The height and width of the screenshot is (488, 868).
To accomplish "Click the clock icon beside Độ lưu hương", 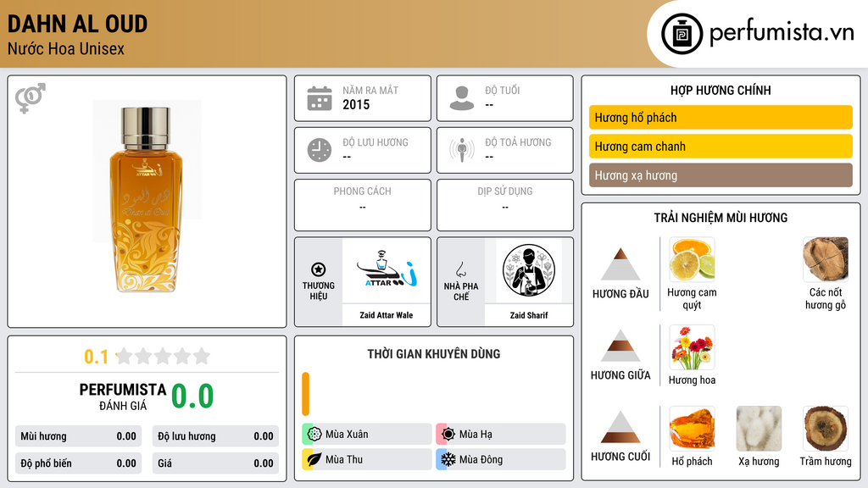I will 320,150.
